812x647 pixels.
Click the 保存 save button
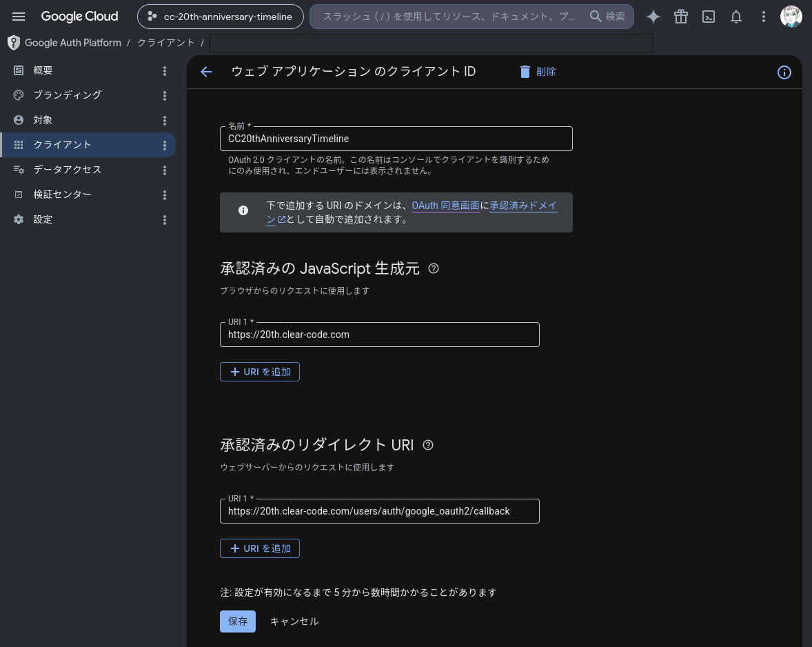(238, 621)
